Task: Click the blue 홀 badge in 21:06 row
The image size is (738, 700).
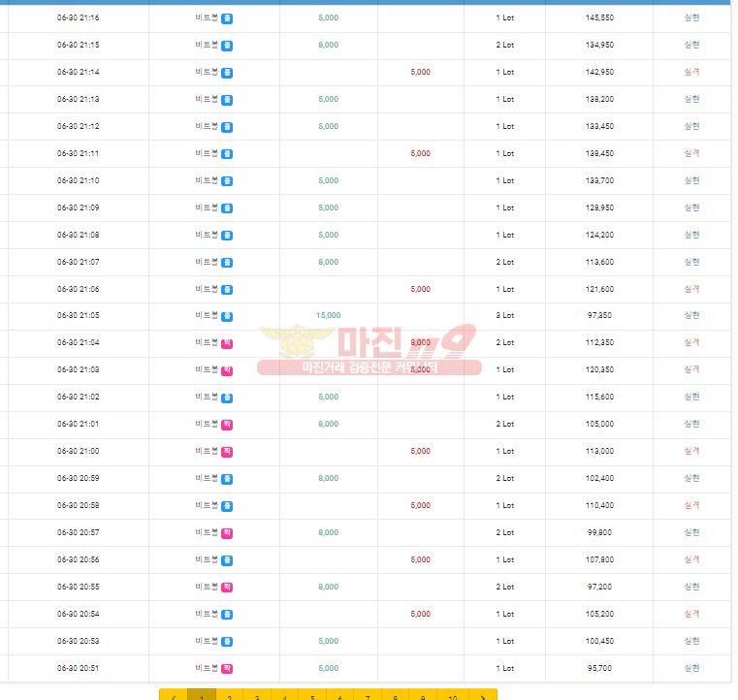Action: [x=227, y=290]
